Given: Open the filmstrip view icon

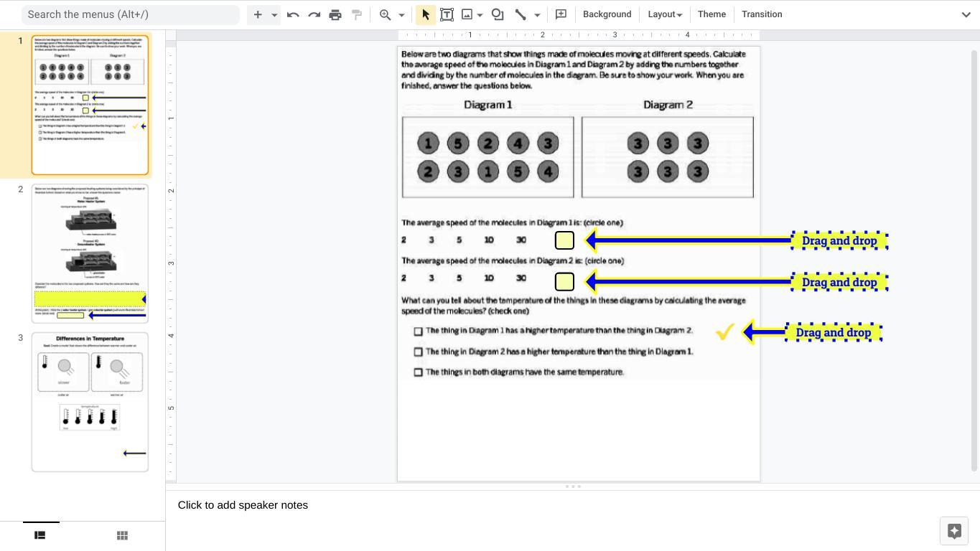Looking at the screenshot, I should point(40,535).
